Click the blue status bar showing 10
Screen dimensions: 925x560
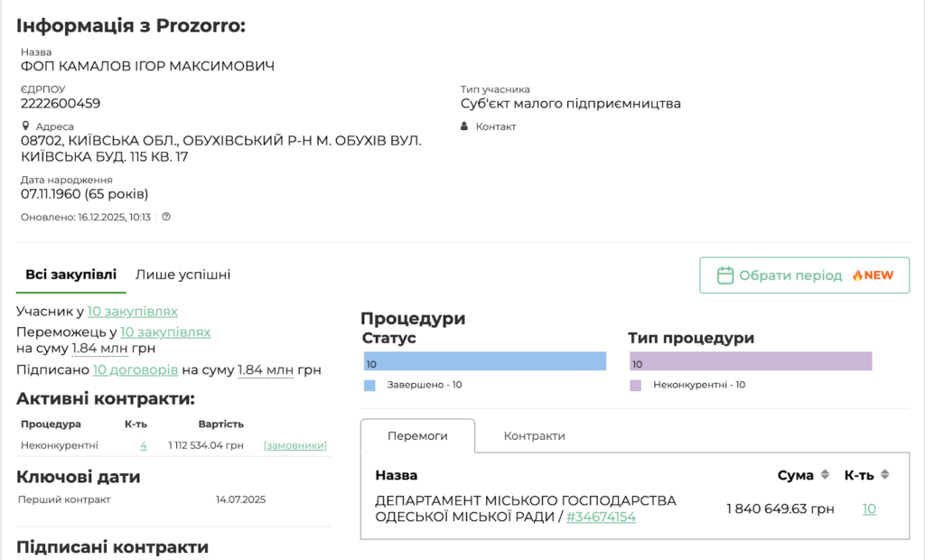pyautogui.click(x=484, y=362)
